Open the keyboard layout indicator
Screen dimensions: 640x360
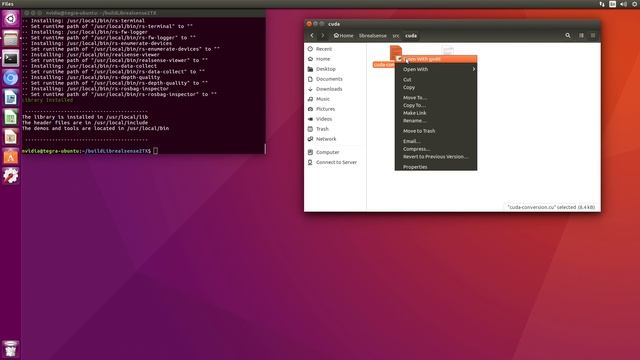pyautogui.click(x=613, y=4)
